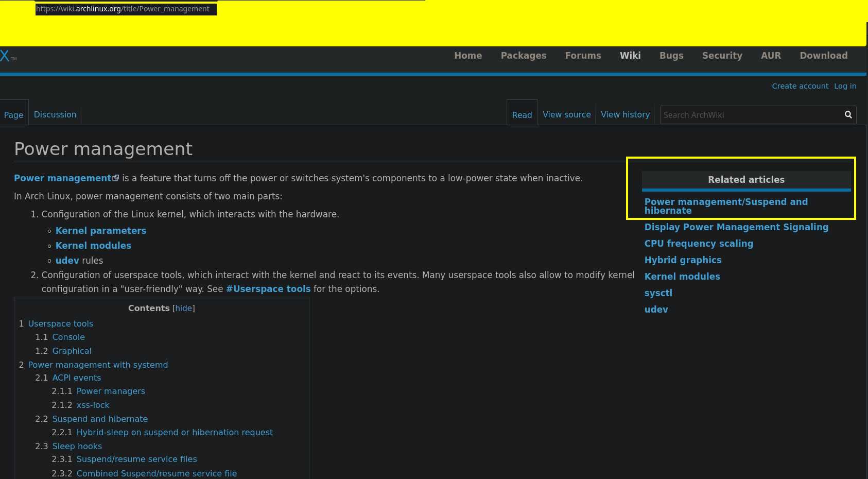Viewport: 868px width, 479px height.
Task: Go to Forums in top navigation
Action: 583,56
